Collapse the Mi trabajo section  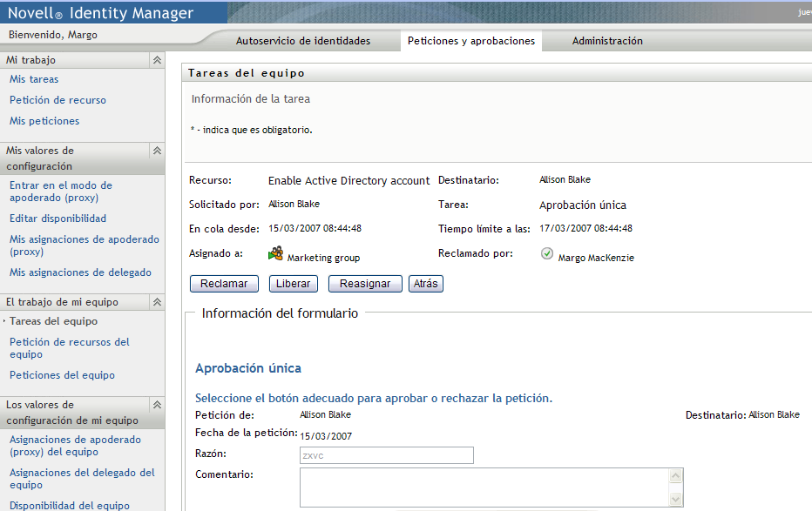click(x=157, y=60)
